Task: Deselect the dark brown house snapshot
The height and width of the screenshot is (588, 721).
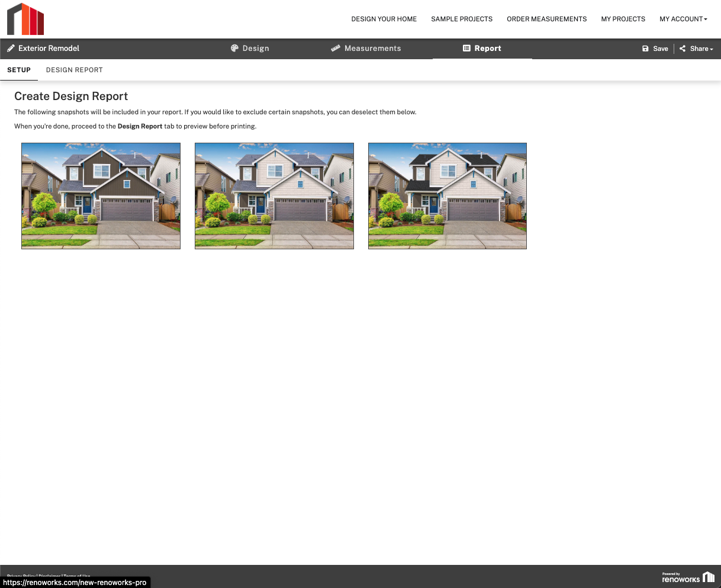Action: coord(101,195)
